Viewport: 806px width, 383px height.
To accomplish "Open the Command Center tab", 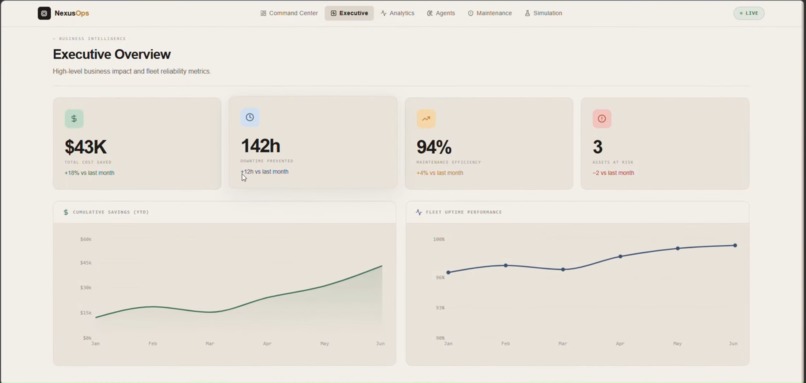I will point(289,13).
